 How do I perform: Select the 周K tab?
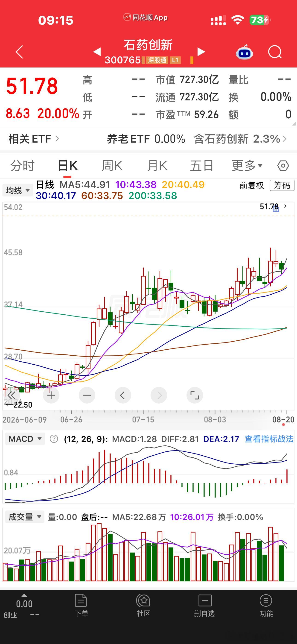pyautogui.click(x=112, y=166)
